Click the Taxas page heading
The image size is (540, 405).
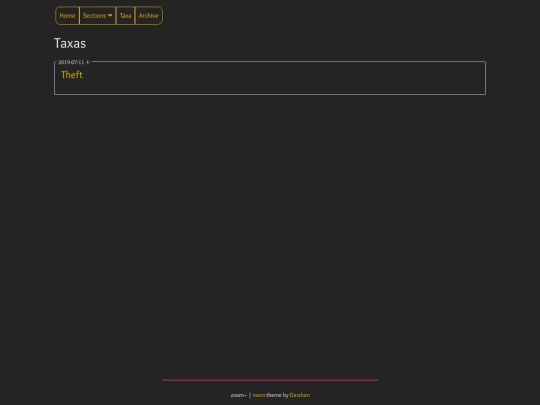click(70, 43)
